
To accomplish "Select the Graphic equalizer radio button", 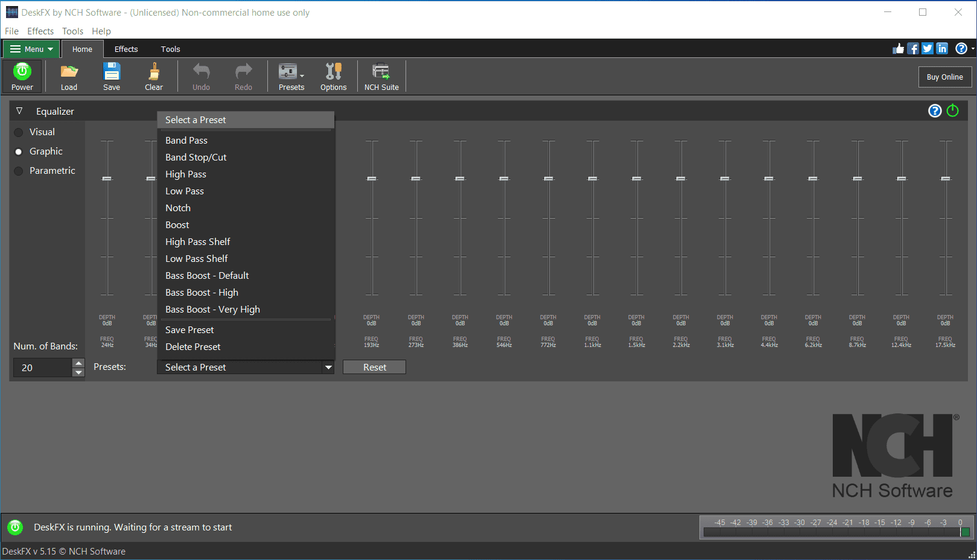I will 19,151.
